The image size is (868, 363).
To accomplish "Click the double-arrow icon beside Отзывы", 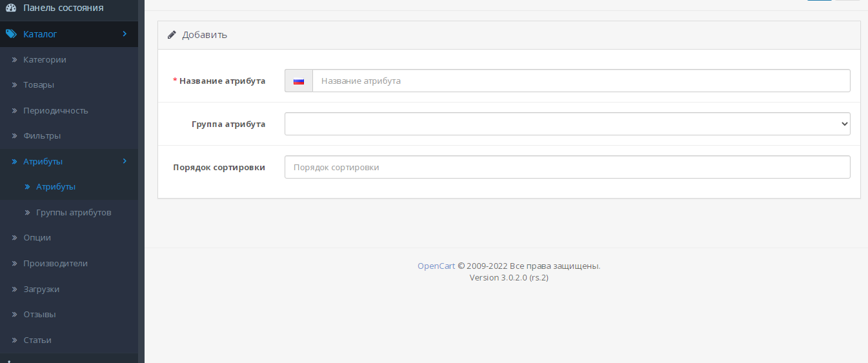I will tap(15, 315).
